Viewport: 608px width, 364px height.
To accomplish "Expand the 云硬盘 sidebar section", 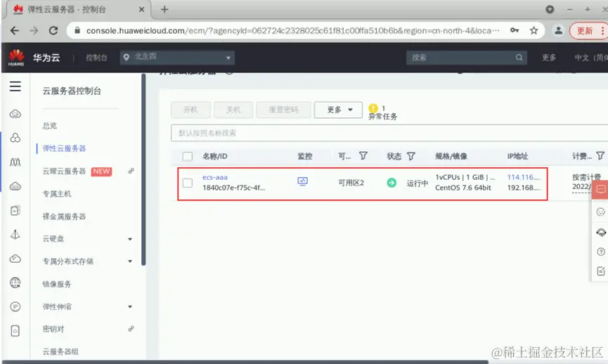I will [x=130, y=239].
